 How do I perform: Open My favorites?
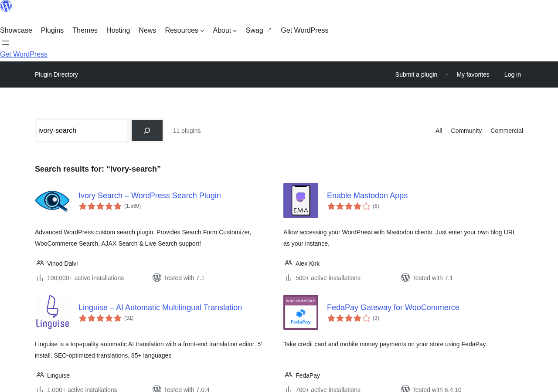(473, 74)
